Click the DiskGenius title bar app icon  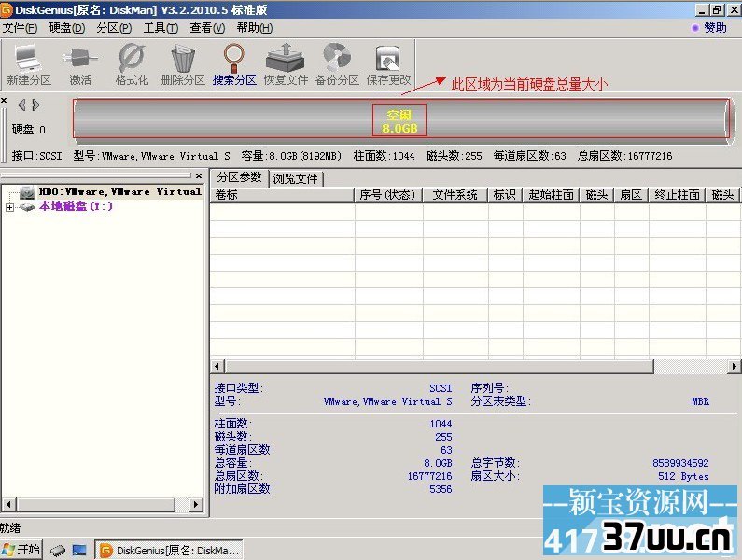point(7,9)
